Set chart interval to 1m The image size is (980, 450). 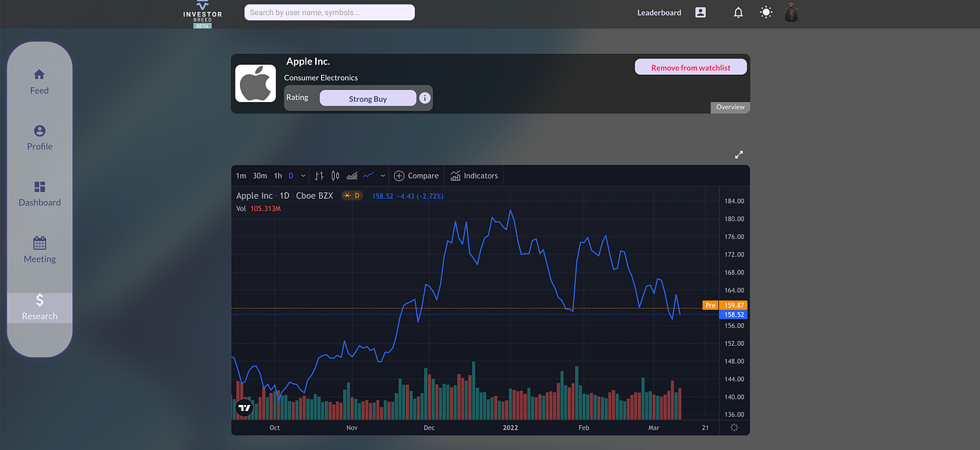click(x=241, y=175)
